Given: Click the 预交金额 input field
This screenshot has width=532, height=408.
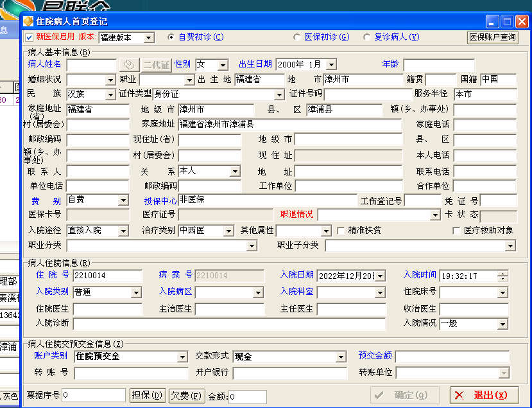Looking at the screenshot, I should click(x=452, y=357).
